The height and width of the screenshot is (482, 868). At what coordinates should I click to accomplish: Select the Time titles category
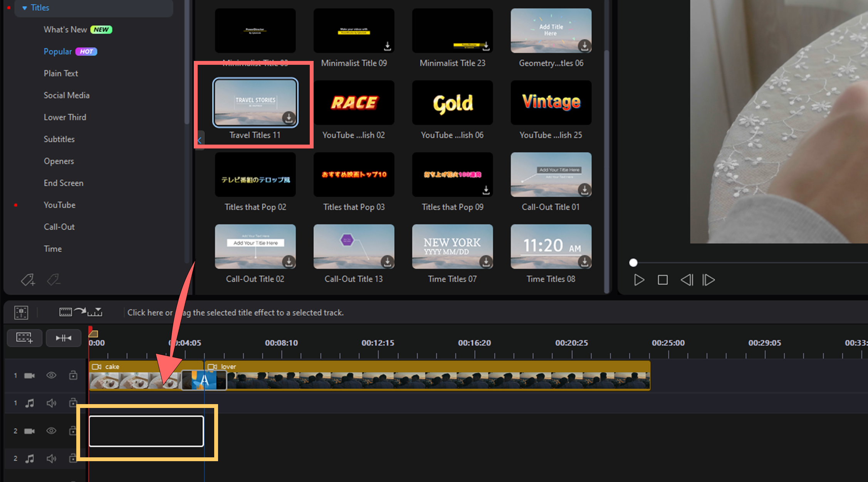click(52, 249)
